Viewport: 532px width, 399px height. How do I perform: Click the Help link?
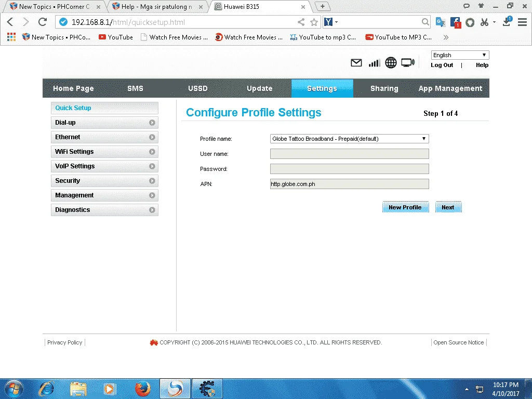(x=482, y=65)
